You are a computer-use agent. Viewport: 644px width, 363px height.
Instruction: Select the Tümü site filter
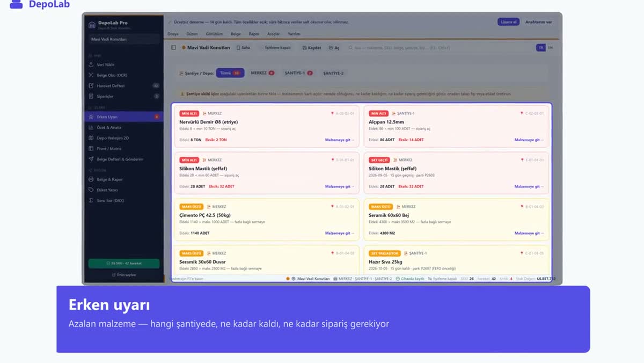click(x=230, y=73)
